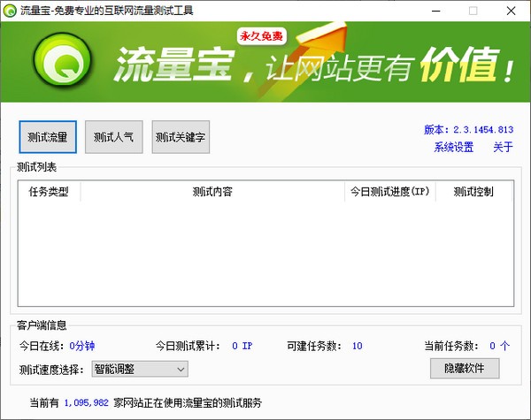Open 系统设置 settings link
This screenshot has width=531, height=420.
pos(453,148)
